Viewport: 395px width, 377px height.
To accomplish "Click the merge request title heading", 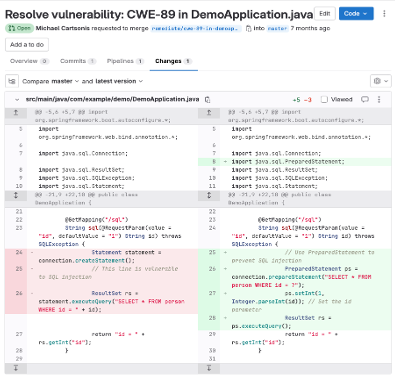I will [x=159, y=14].
